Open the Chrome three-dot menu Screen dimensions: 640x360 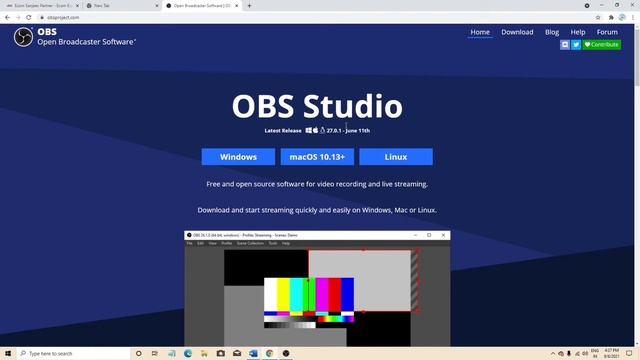633,18
